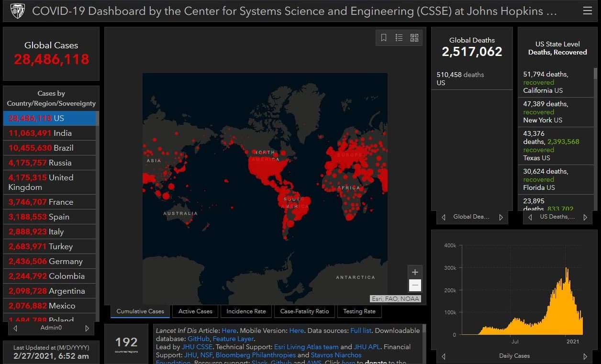This screenshot has width=601, height=364.
Task: Select Spain in the country list
Action: 49,217
